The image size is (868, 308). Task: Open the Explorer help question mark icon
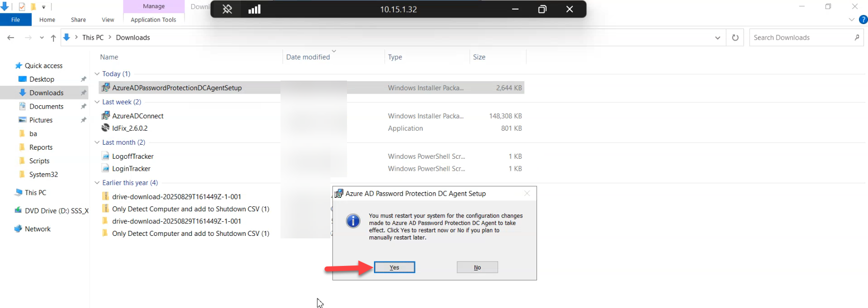[x=863, y=20]
